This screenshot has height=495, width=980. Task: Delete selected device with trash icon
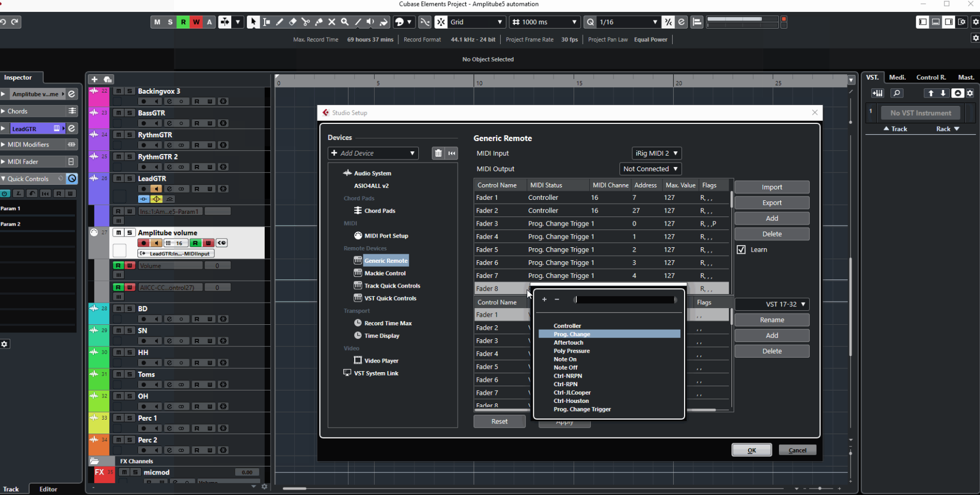[438, 154]
